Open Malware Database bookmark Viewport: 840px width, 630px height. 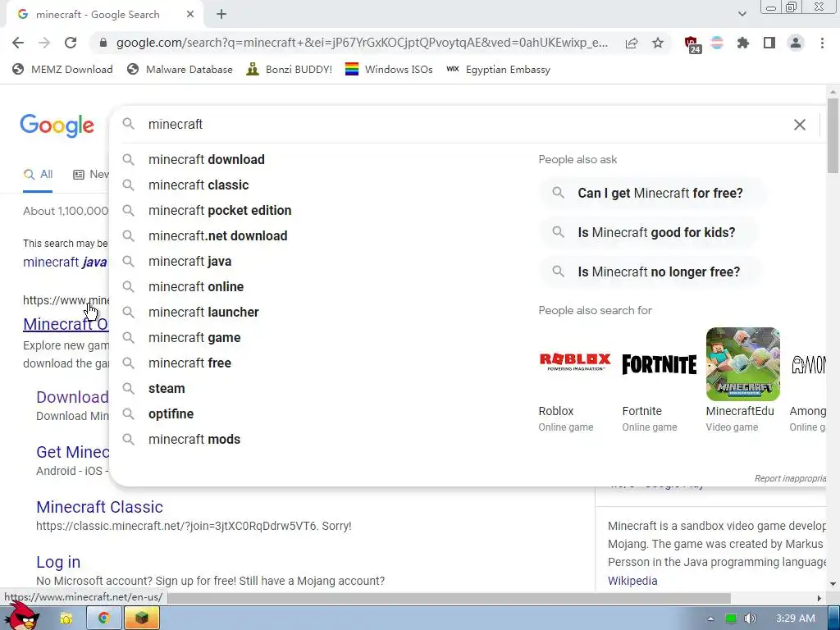180,69
